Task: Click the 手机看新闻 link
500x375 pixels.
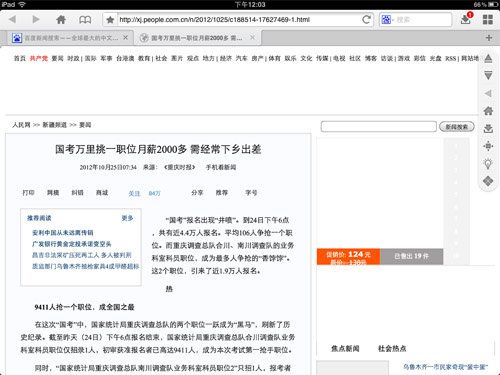Action: click(221, 167)
